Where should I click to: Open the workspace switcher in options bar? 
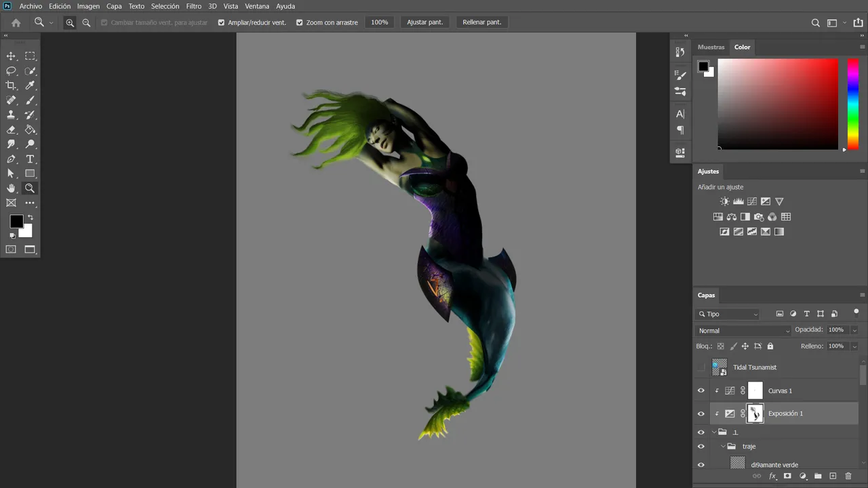832,22
